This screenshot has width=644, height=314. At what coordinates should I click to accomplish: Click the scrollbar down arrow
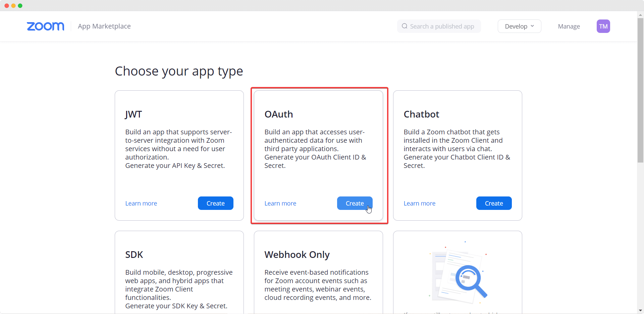(x=640, y=311)
